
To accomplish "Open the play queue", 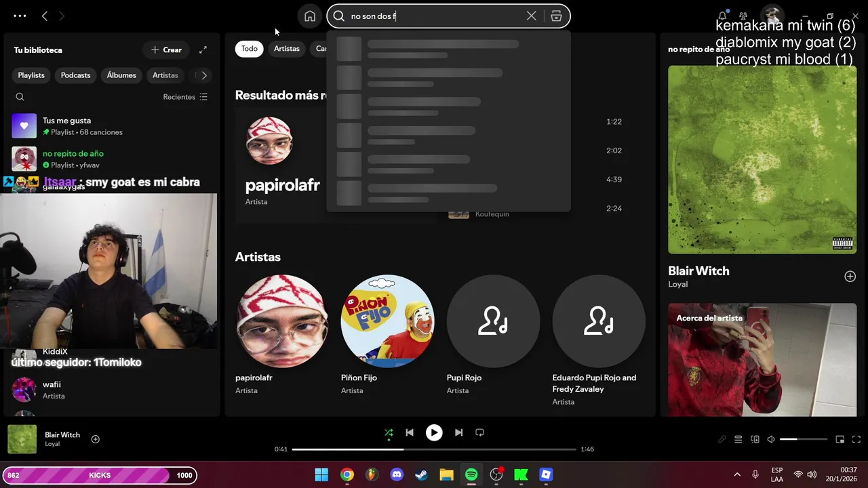I will tap(738, 439).
